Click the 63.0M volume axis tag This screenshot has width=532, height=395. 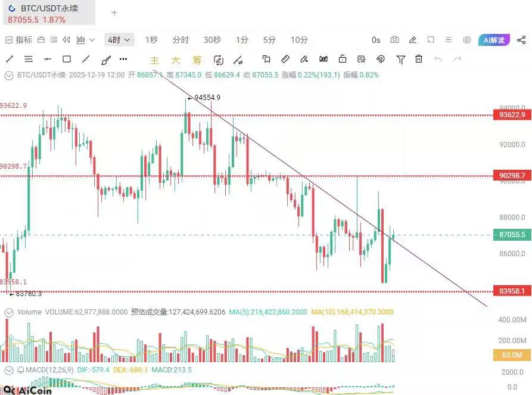512,355
